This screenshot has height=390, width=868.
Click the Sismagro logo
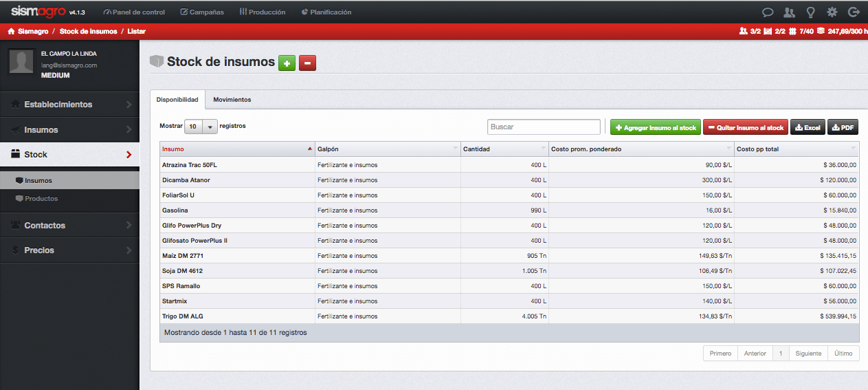point(38,11)
